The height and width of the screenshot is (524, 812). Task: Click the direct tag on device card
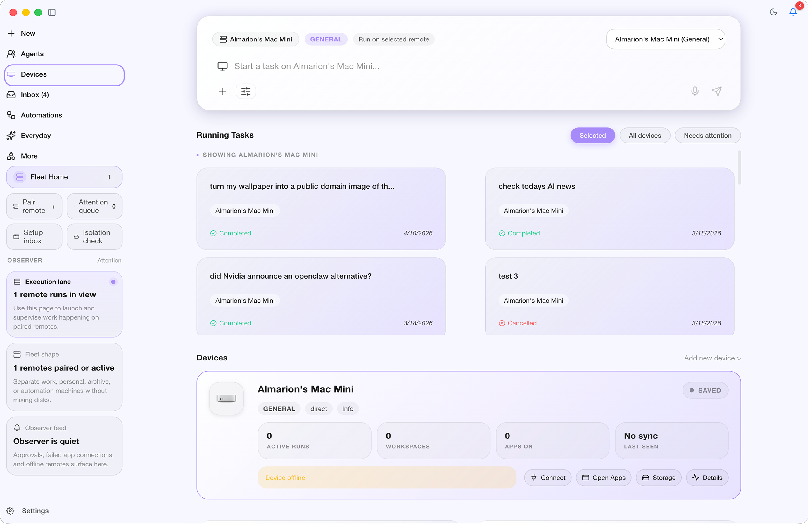point(318,409)
